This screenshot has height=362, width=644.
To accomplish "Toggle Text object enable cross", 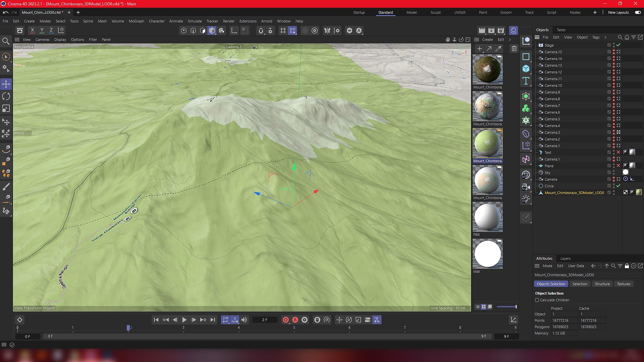I will 619,153.
